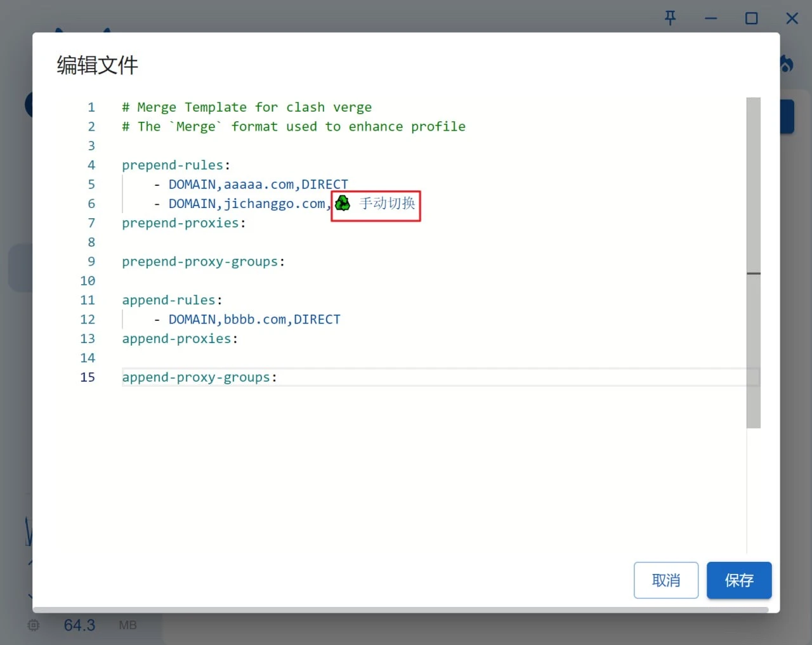Close the Clash Verge window
The height and width of the screenshot is (645, 812).
tap(792, 18)
